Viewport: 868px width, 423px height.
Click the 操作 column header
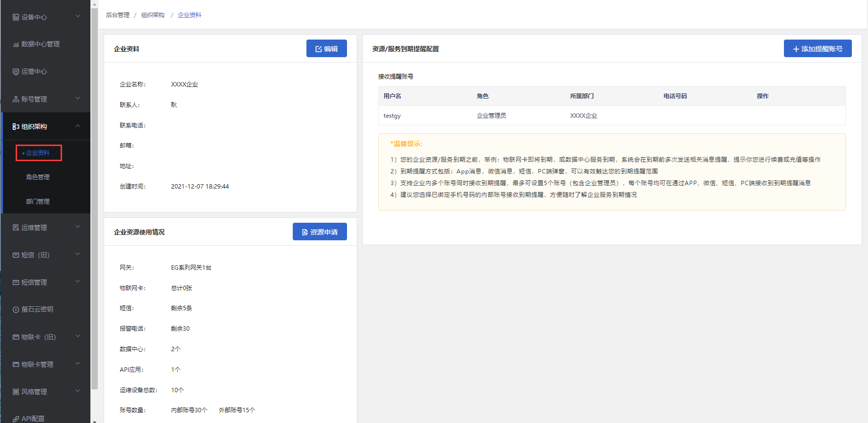pos(762,96)
